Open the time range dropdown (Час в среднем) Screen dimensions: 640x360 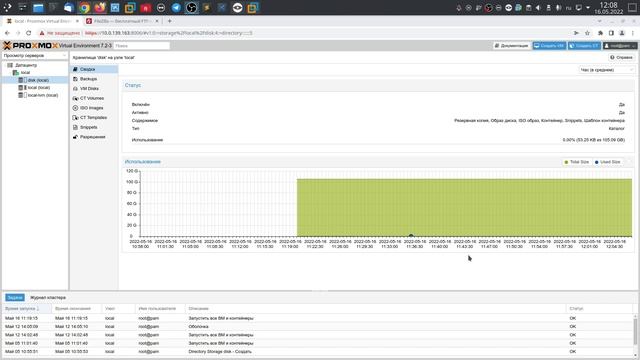[x=607, y=70]
